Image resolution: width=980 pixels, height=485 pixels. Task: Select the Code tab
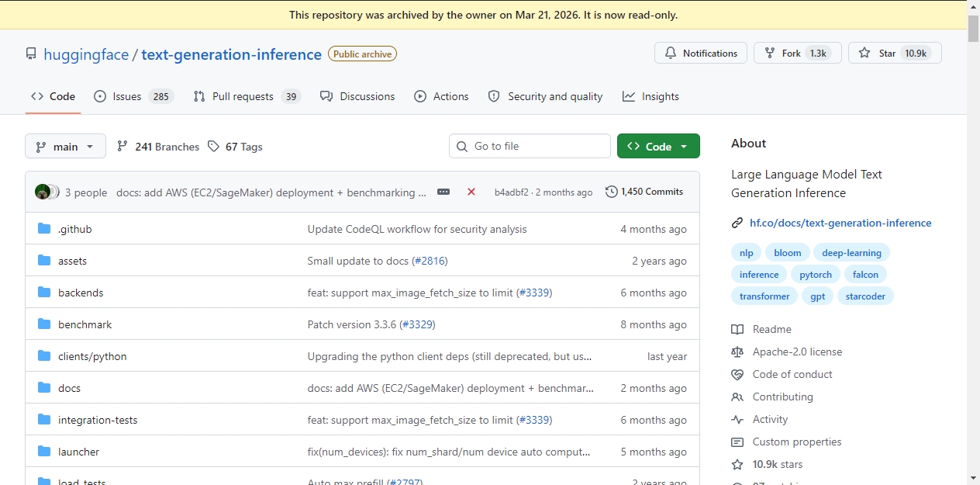[53, 96]
